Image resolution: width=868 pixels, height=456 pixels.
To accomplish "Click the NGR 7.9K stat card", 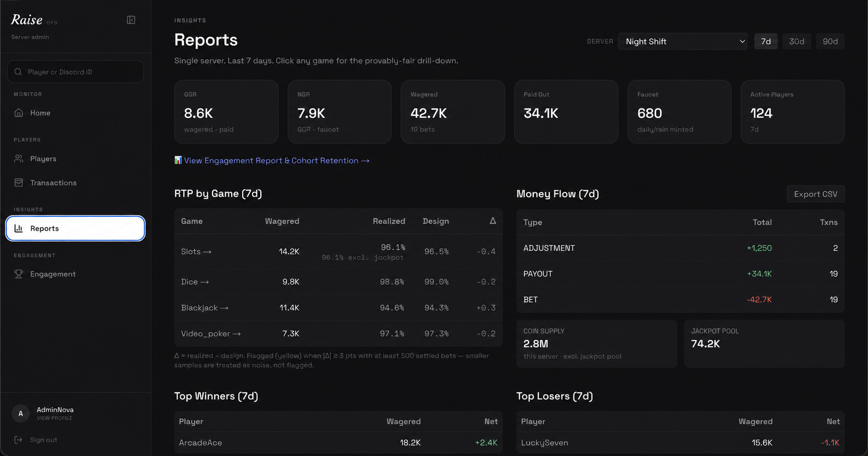I will click(340, 112).
